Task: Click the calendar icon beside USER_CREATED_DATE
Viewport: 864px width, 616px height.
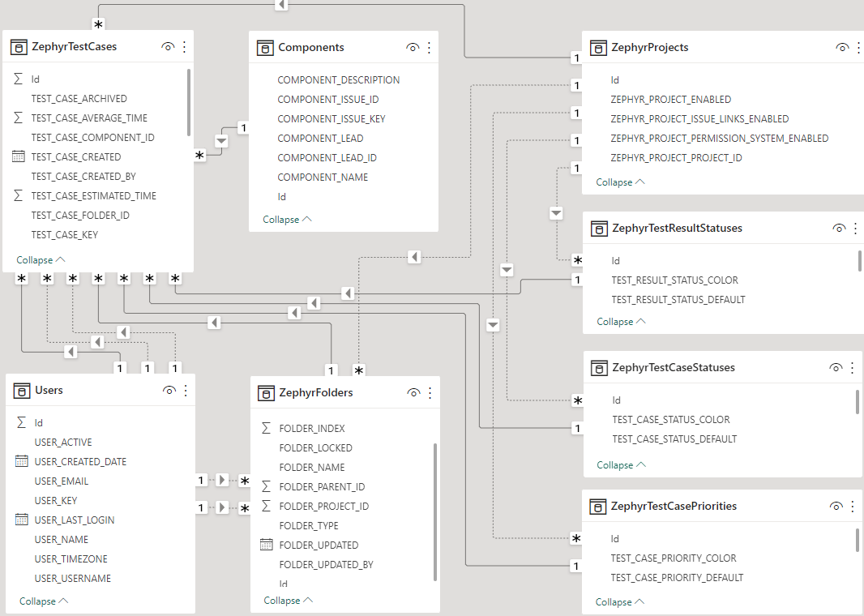Action: click(x=22, y=461)
